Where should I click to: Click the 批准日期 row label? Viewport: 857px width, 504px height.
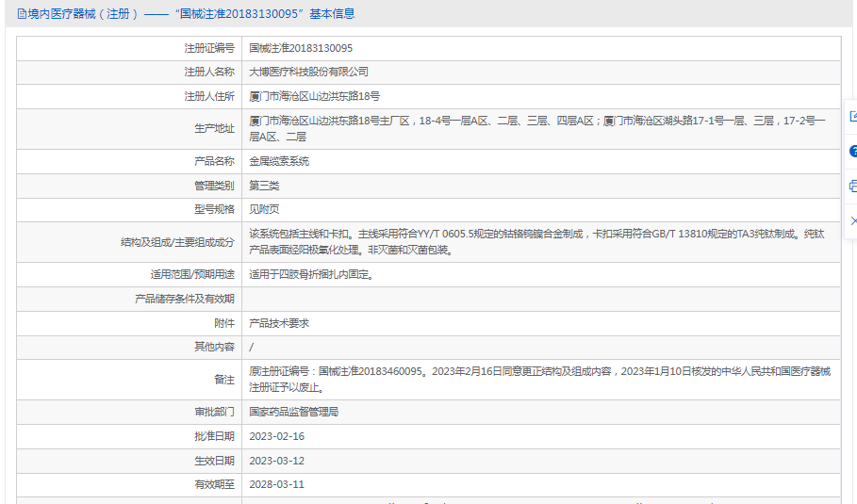point(214,436)
